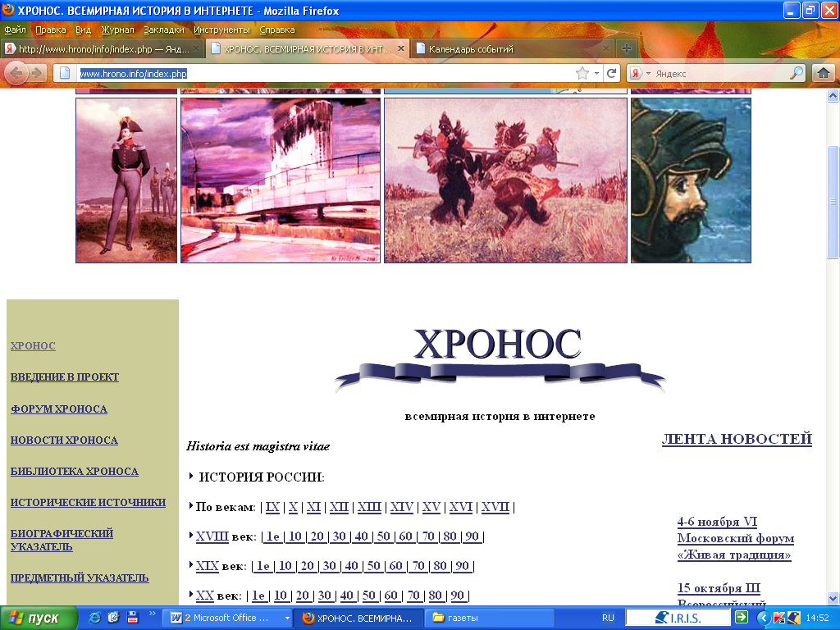Viewport: 840px width, 630px height.
Task: Open the painting of the bridge and building
Action: pos(281,180)
